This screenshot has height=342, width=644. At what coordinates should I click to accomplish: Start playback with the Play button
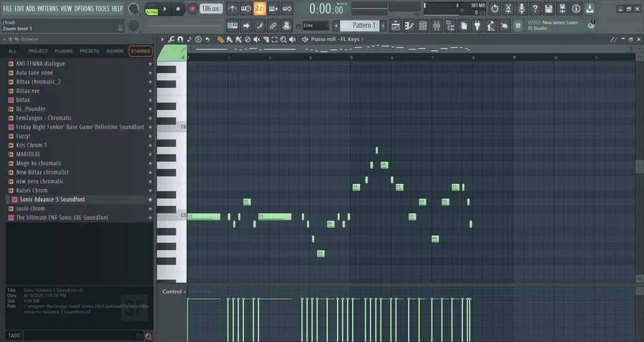point(165,9)
